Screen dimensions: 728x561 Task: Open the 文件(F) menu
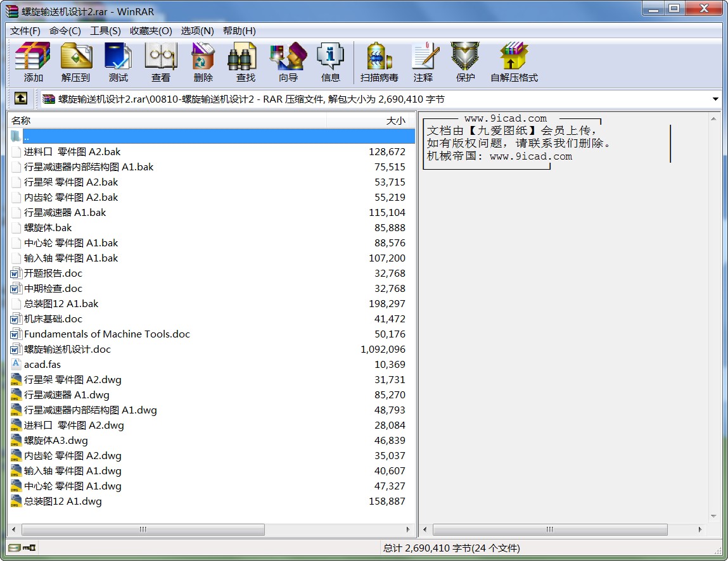coord(25,31)
